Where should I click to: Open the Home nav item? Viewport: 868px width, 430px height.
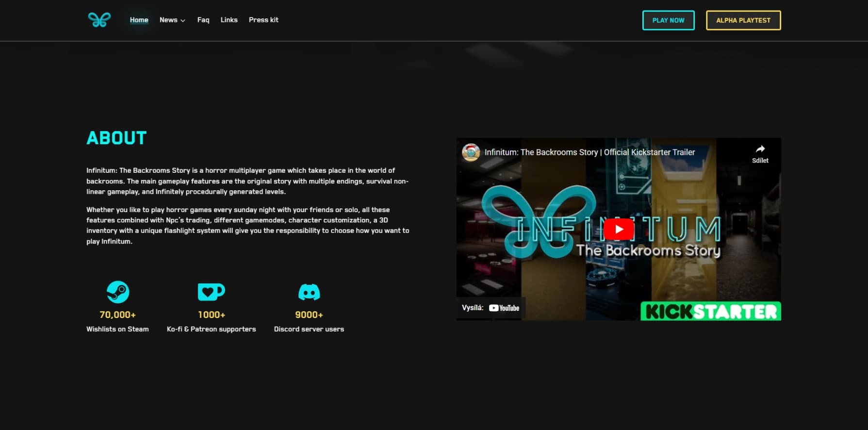tap(139, 20)
